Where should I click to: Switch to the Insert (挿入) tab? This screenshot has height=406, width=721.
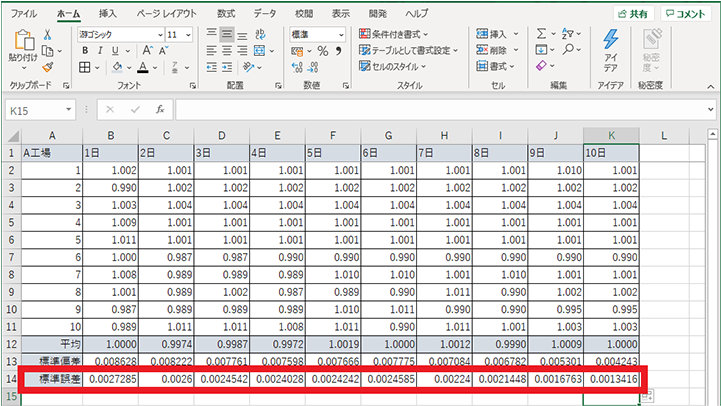coord(107,13)
